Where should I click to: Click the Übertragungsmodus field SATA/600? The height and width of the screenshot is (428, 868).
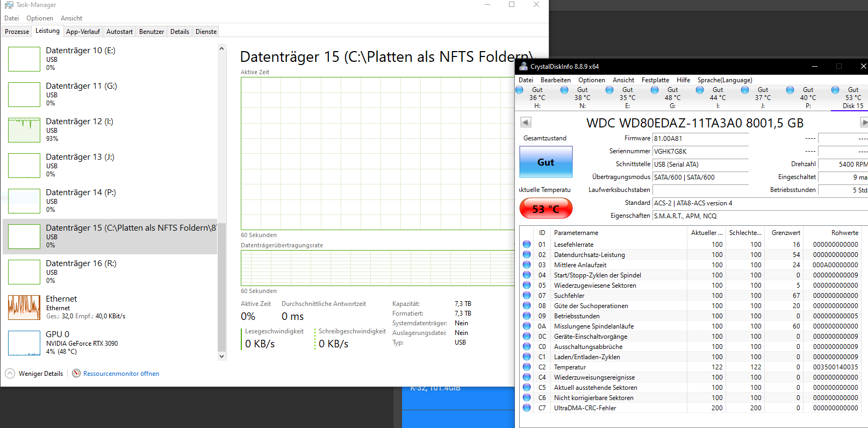point(700,177)
